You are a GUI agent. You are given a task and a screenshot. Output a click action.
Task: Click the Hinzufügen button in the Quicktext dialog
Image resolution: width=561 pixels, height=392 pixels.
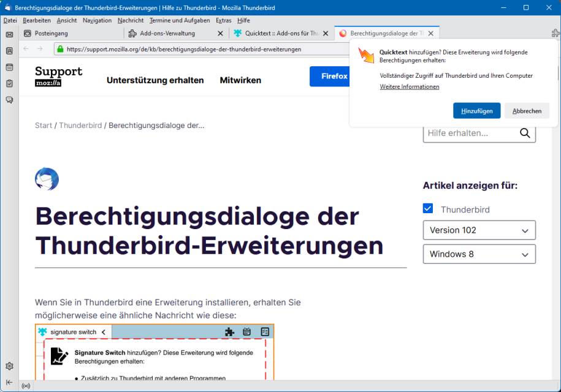click(x=477, y=111)
